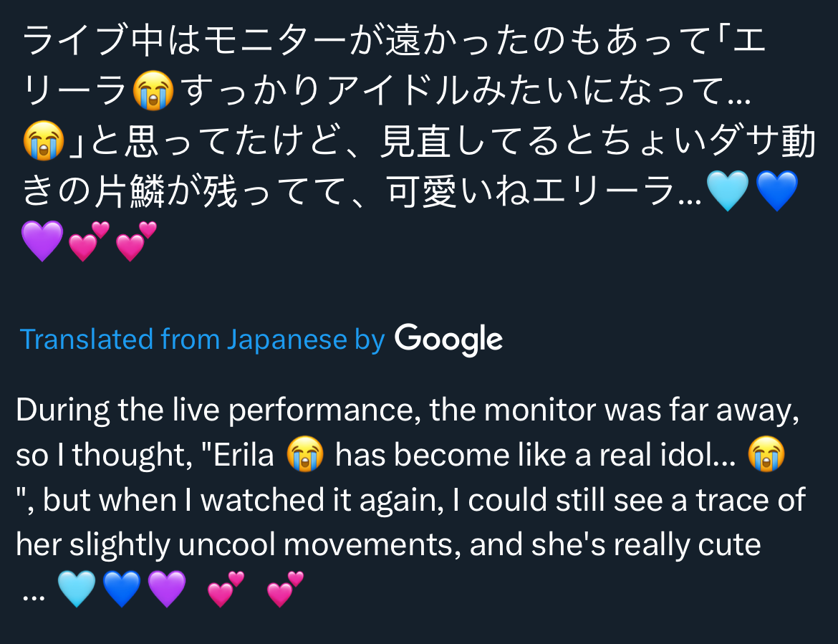This screenshot has width=838, height=644.
Task: Click the first pink two-hearts emoji in translation
Action: [x=226, y=589]
